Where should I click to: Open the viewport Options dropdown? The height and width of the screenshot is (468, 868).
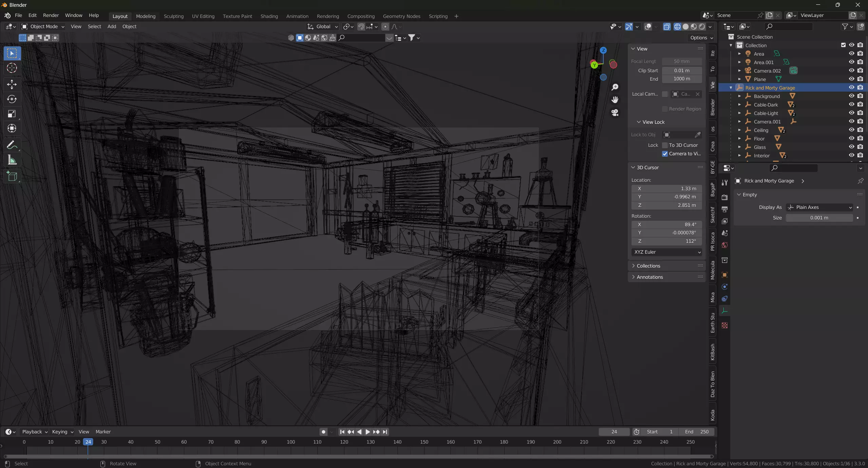point(702,38)
